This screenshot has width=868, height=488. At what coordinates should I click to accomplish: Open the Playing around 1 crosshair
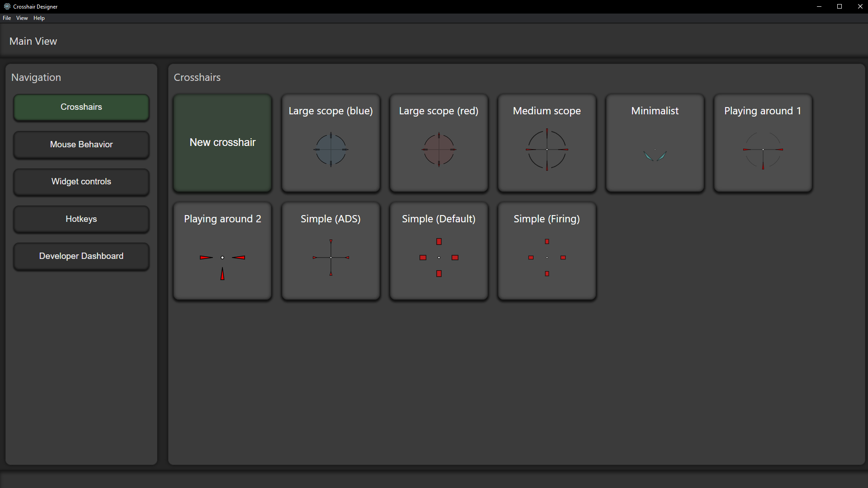[763, 143]
